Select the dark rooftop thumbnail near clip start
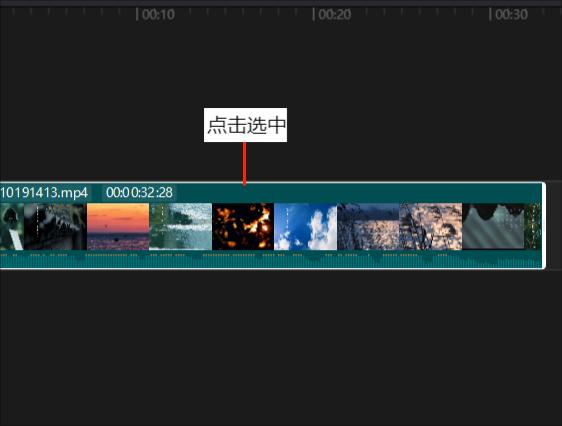The image size is (562, 426). pos(55,226)
